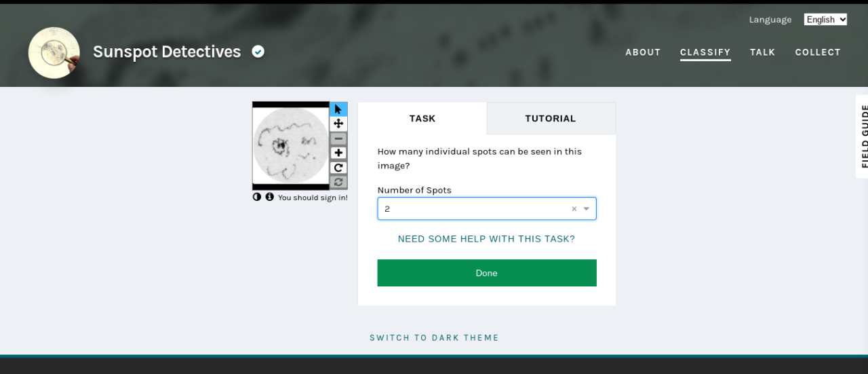Go to the Classify page
868x374 pixels.
705,52
